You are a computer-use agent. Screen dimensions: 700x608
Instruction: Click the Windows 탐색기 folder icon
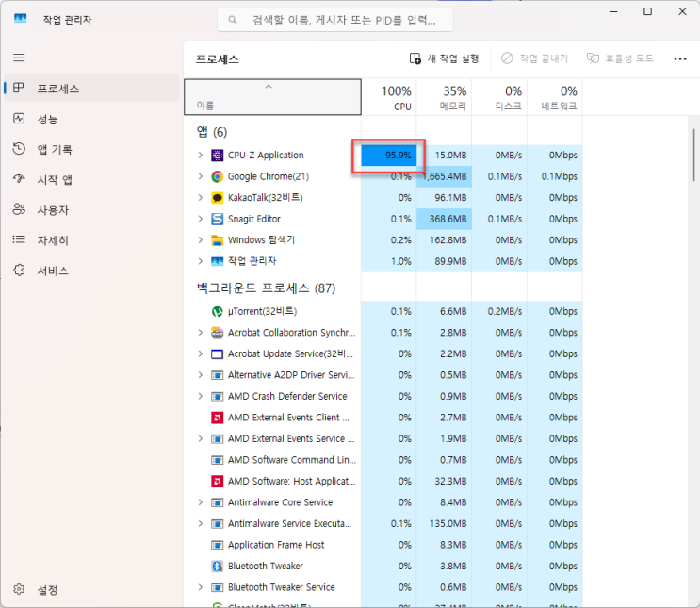[x=217, y=239]
